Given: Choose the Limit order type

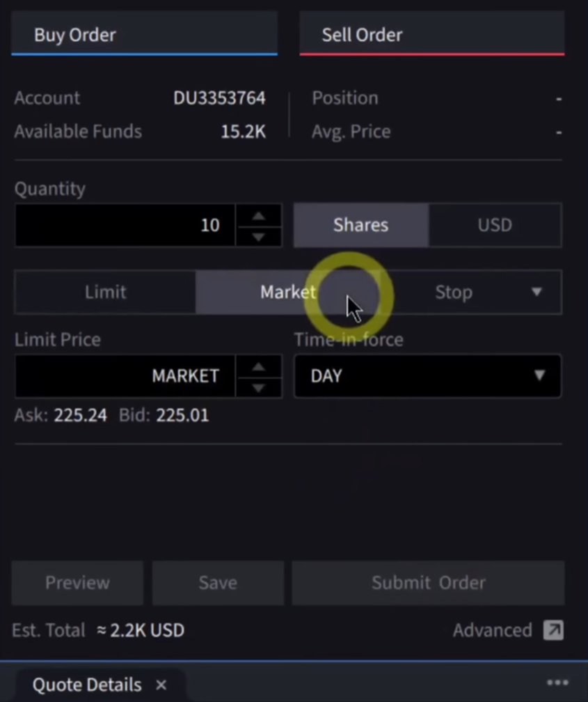Looking at the screenshot, I should (x=105, y=292).
